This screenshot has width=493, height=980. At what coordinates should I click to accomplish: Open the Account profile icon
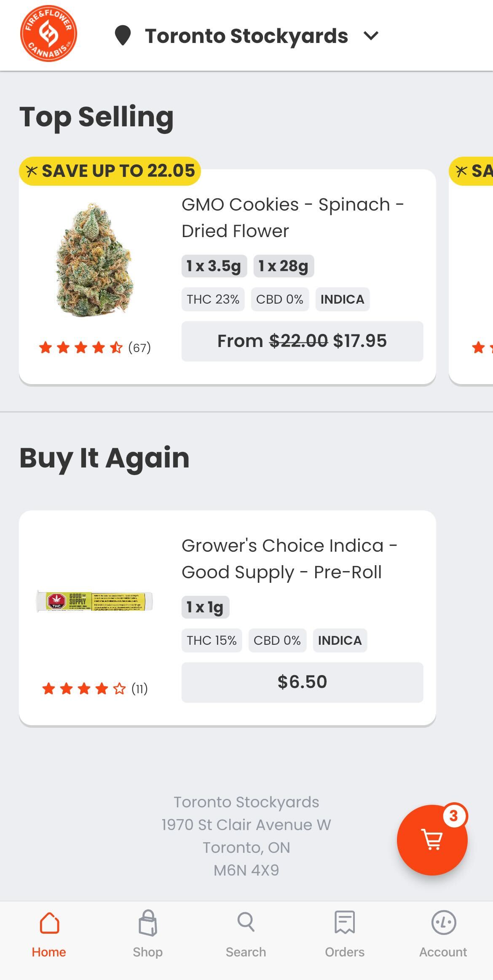click(x=443, y=922)
